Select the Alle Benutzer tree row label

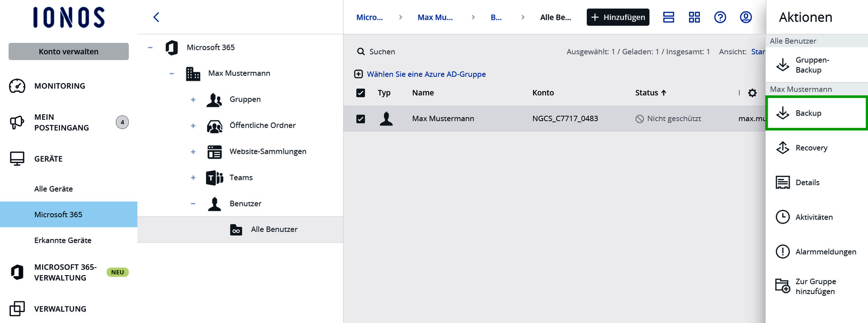[274, 229]
